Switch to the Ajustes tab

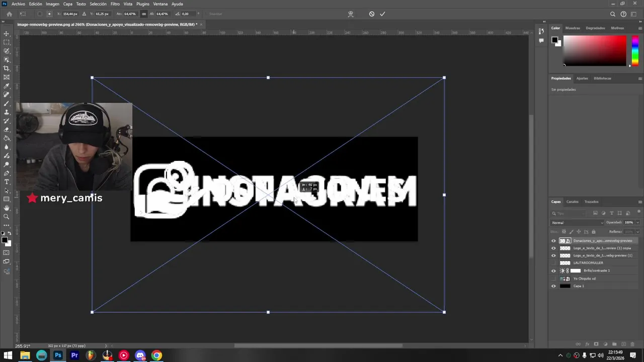(582, 78)
